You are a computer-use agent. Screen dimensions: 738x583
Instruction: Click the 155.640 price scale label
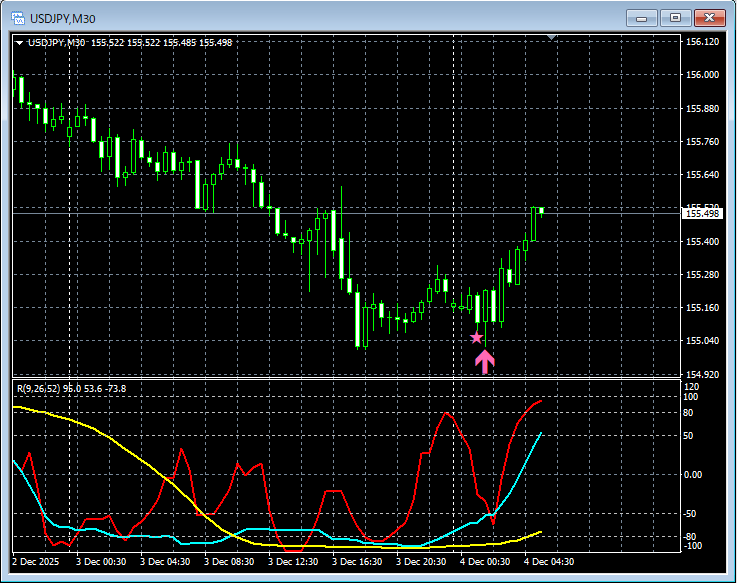tap(702, 175)
